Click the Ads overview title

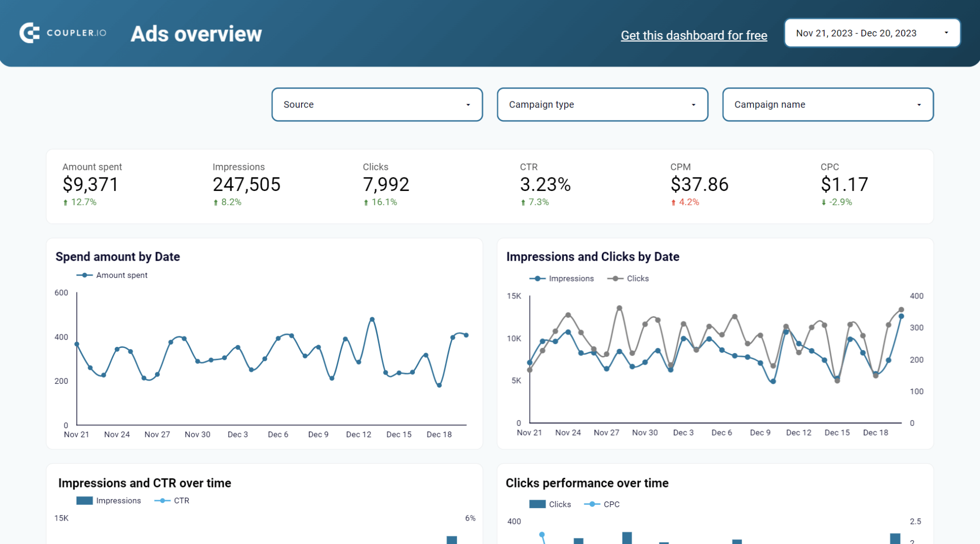coord(196,33)
